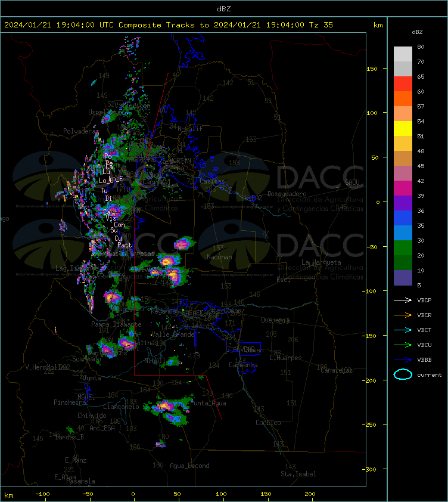This screenshot has width=448, height=502.
Task: Pick the slate purple swatch between 10 and 5
Action: click(403, 278)
